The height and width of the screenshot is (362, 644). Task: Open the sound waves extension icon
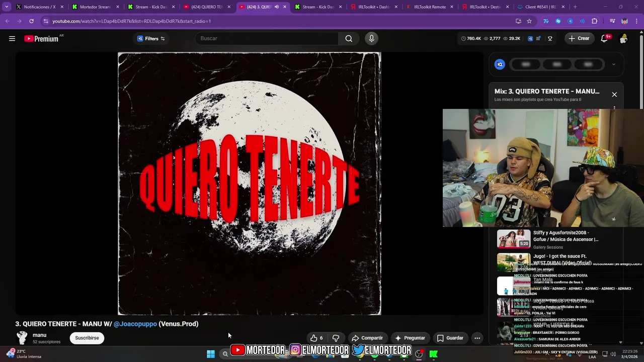click(582, 21)
